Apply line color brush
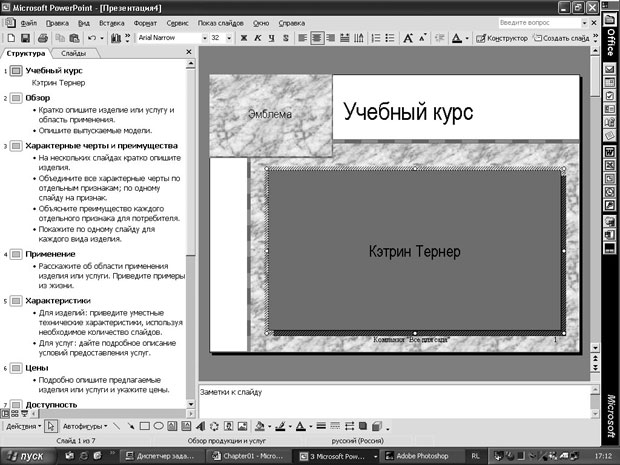Image resolution: width=620 pixels, height=465 pixels. [x=280, y=426]
